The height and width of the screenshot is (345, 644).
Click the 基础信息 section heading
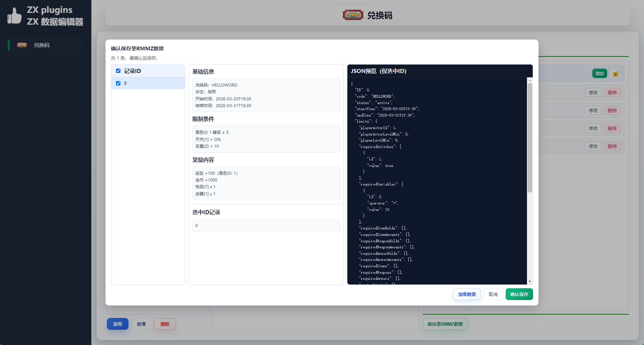point(203,72)
